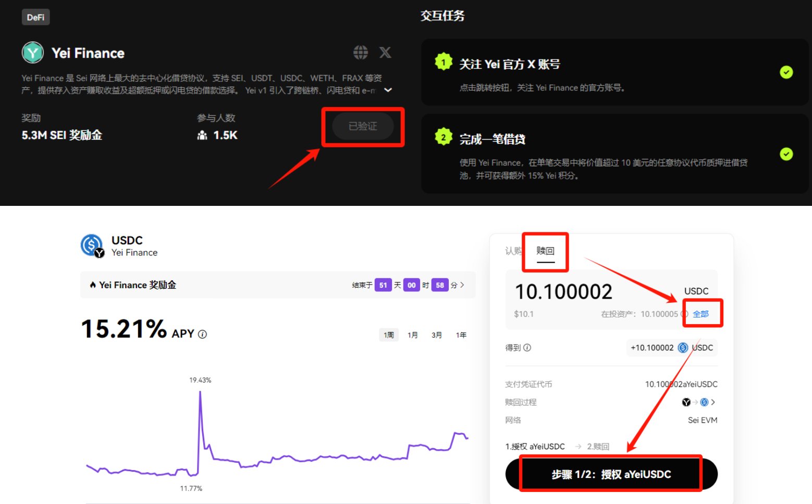Image resolution: width=812 pixels, height=504 pixels.
Task: Open the Yei Finance website globe icon
Action: click(360, 53)
